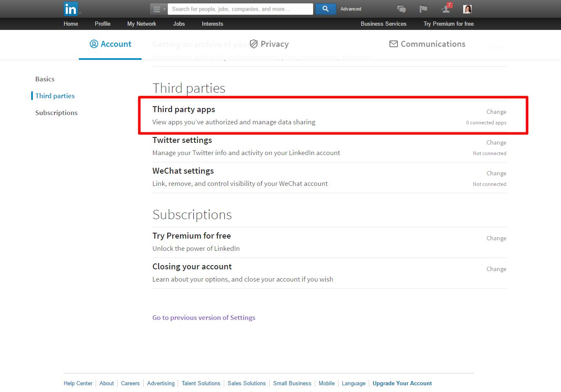Open the add connections icon with badge
Image resolution: width=561 pixels, height=392 pixels.
446,8
